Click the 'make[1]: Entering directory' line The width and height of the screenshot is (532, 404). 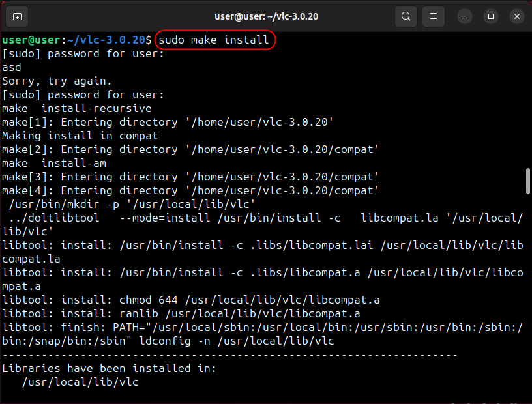pos(168,122)
